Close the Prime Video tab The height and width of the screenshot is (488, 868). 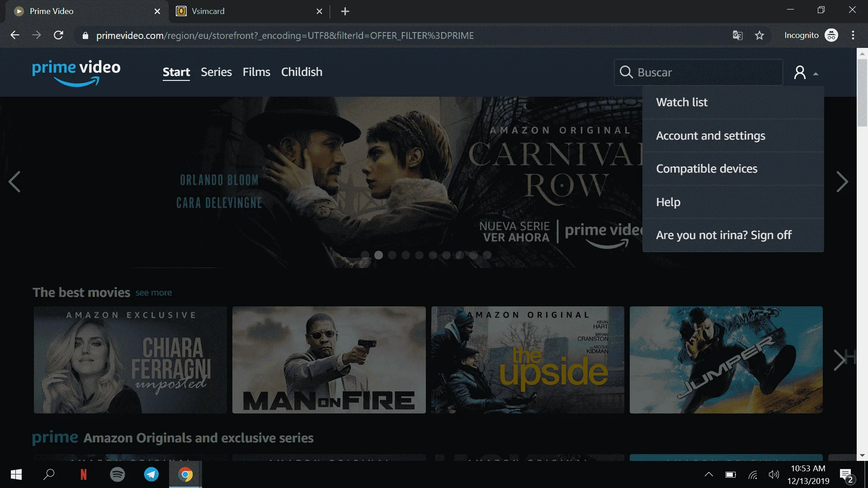click(157, 11)
